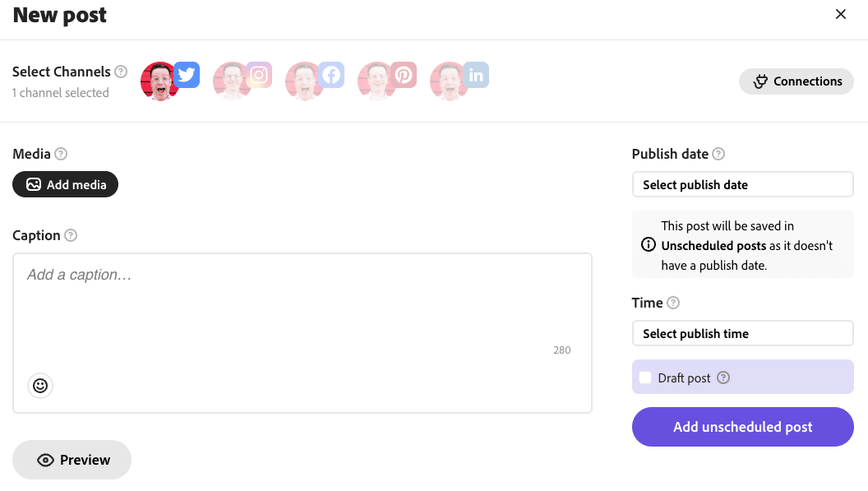Select the Pinterest channel avatar
The height and width of the screenshot is (491, 868).
pyautogui.click(x=378, y=81)
